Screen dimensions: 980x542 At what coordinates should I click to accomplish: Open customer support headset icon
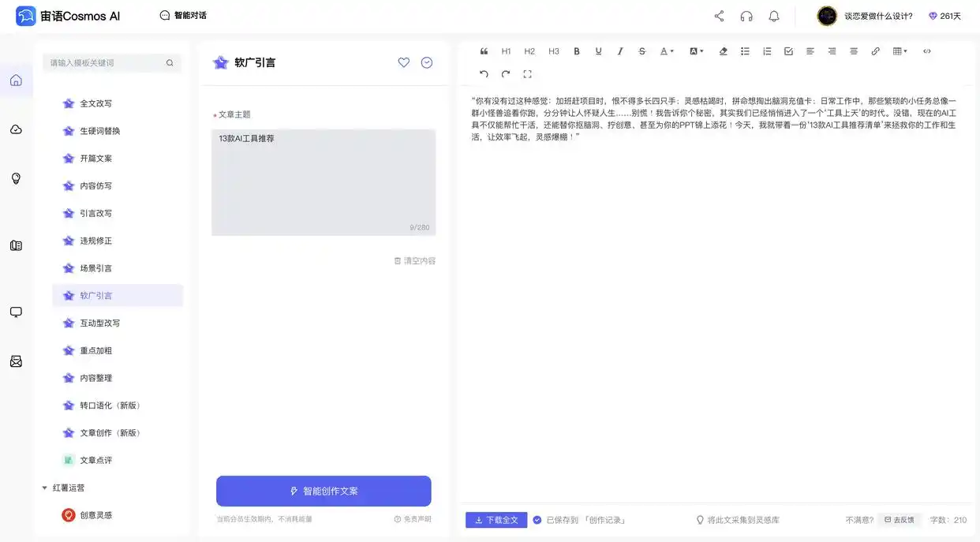click(746, 16)
